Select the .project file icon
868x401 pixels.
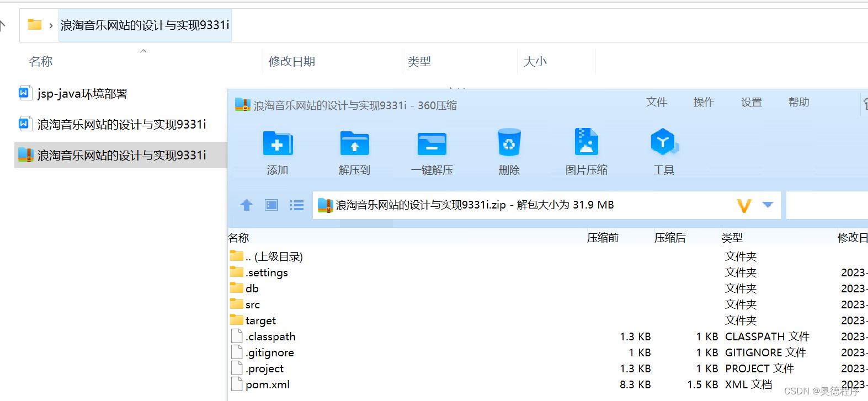point(237,368)
